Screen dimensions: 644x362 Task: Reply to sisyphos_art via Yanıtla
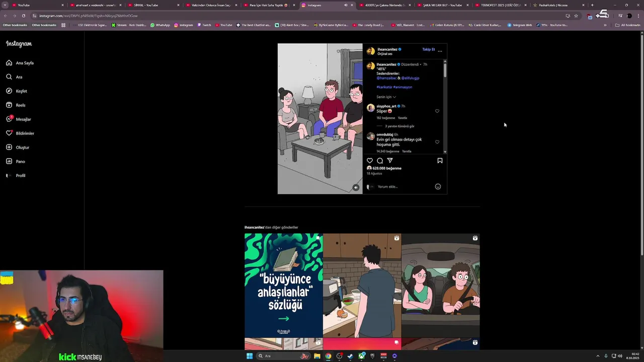point(403,118)
